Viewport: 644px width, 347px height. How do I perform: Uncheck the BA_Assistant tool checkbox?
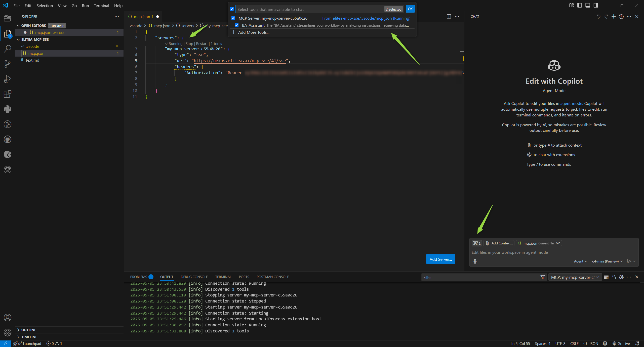[237, 25]
